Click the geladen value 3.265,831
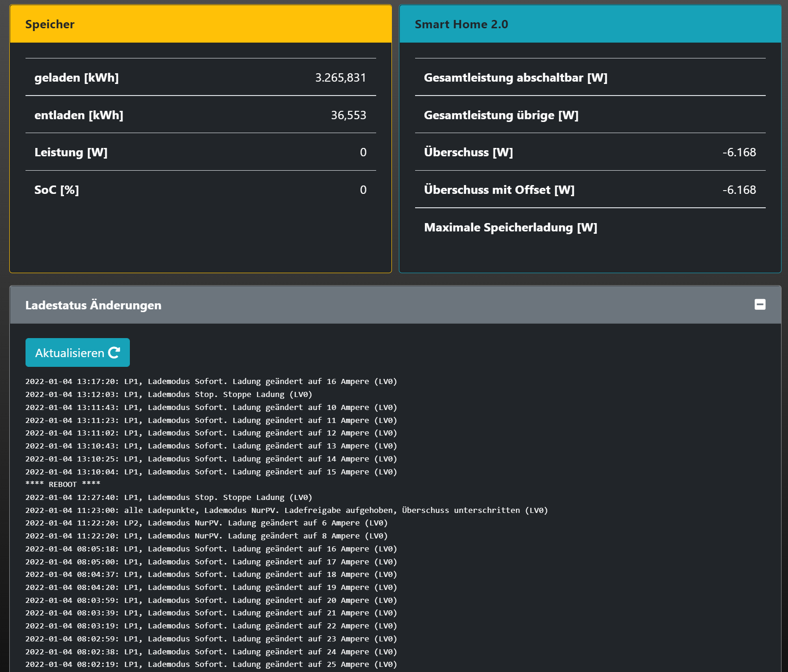The width and height of the screenshot is (788, 672). 340,77
